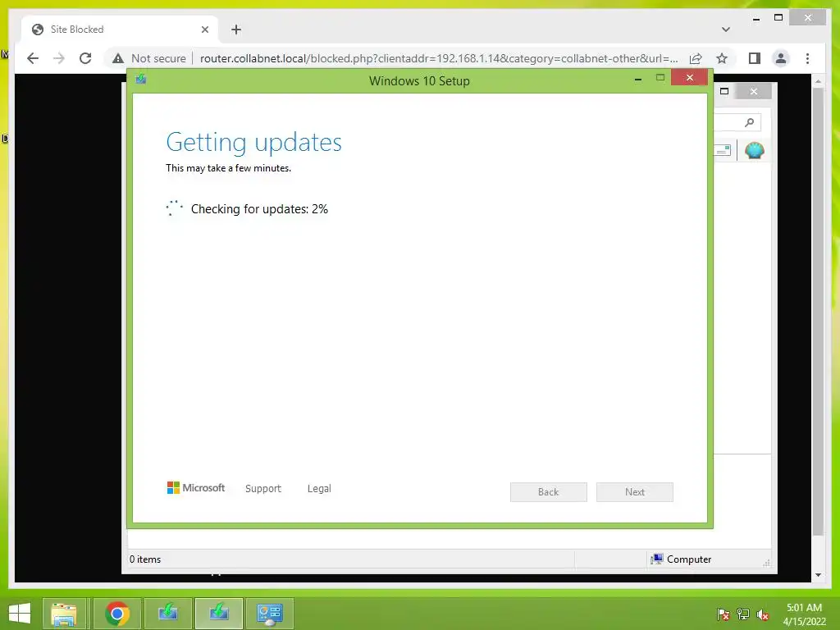
Task: Select the Site Blocked tab
Action: tap(121, 30)
